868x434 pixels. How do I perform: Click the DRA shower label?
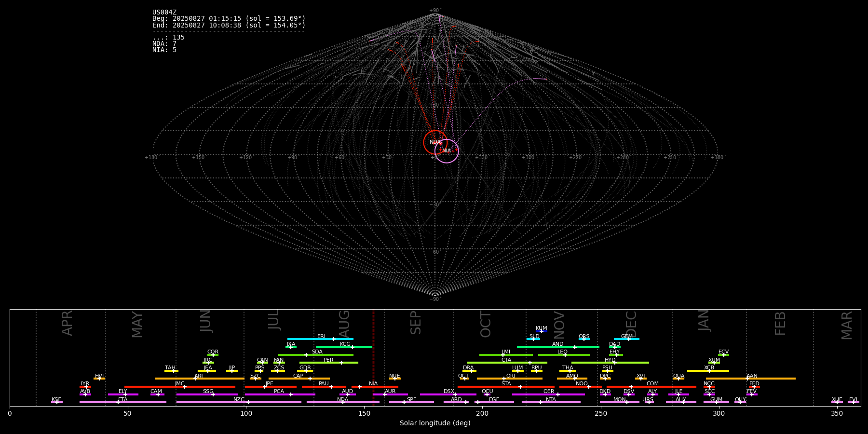[x=468, y=368]
